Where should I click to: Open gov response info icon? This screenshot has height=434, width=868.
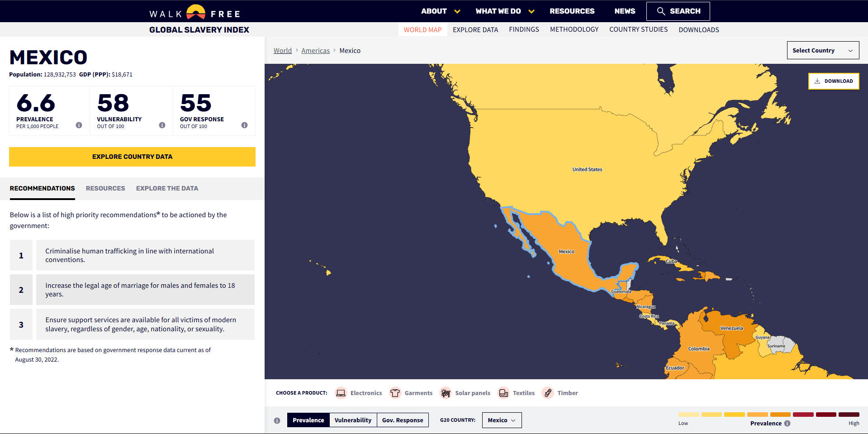point(244,125)
